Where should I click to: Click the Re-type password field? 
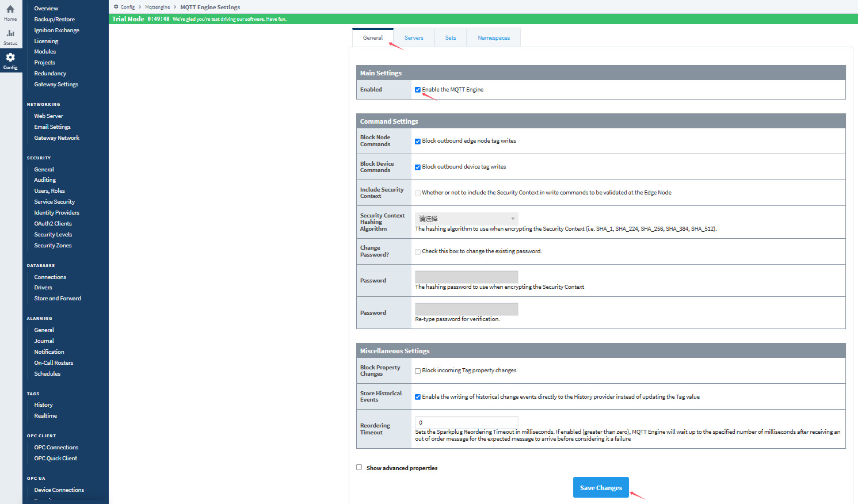tap(467, 309)
